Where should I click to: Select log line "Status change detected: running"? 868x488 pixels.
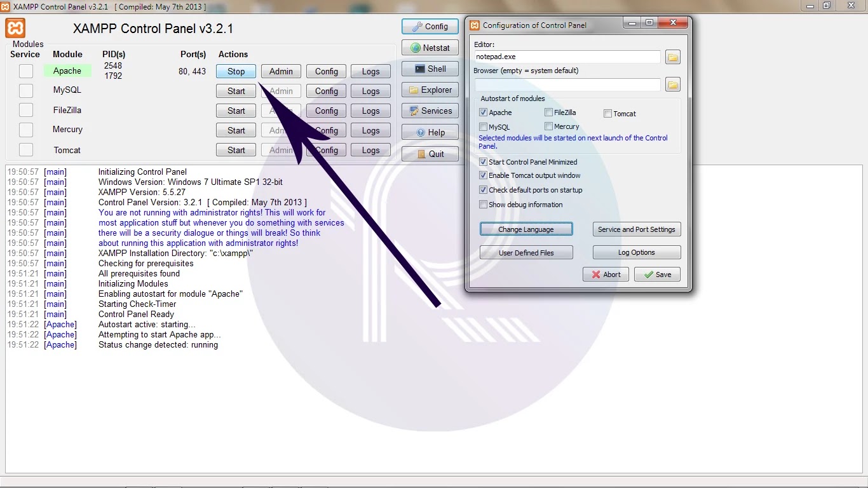click(x=158, y=344)
